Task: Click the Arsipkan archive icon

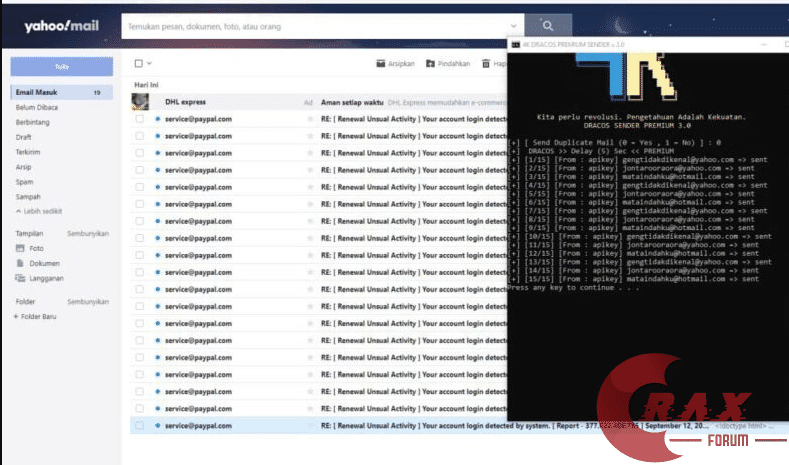Action: 380,63
